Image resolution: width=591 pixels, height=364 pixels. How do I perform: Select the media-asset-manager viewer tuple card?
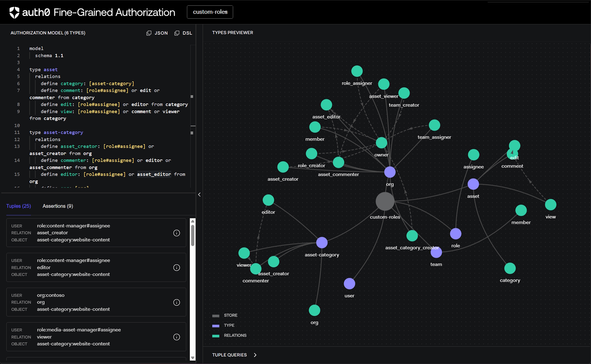96,337
